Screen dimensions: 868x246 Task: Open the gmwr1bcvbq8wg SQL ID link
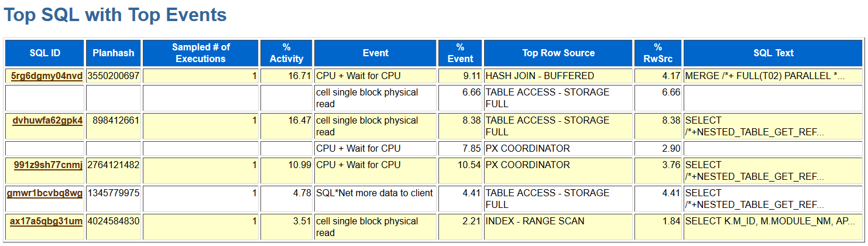(44, 193)
